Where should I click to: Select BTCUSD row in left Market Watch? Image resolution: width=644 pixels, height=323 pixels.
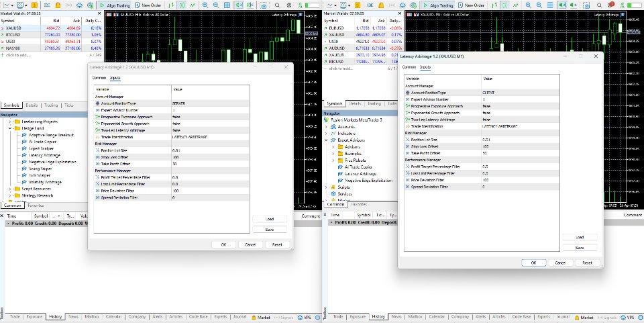coord(51,34)
